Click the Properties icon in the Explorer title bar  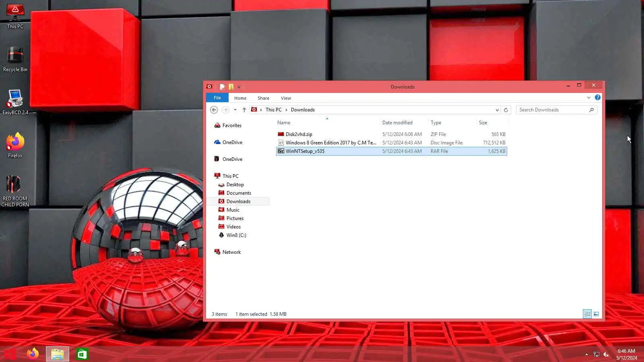[x=222, y=87]
